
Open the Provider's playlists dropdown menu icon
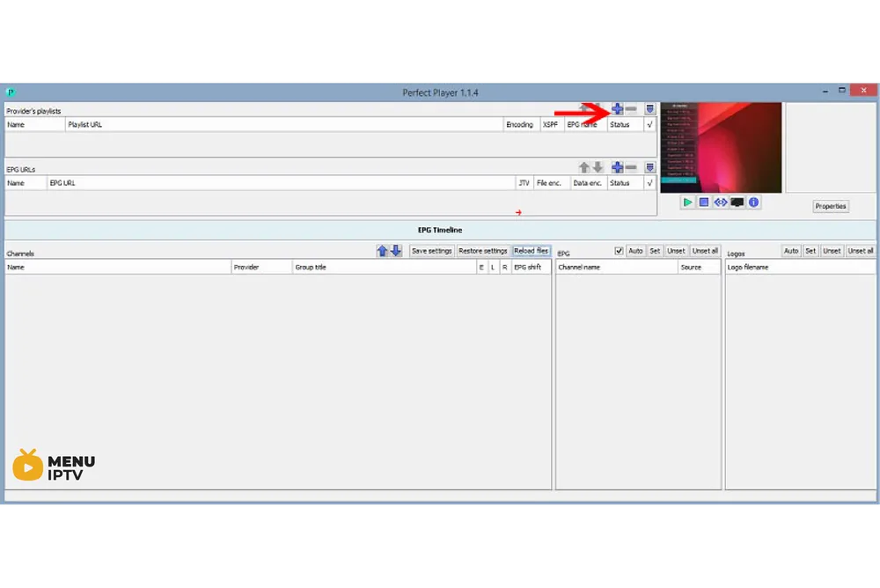649,109
